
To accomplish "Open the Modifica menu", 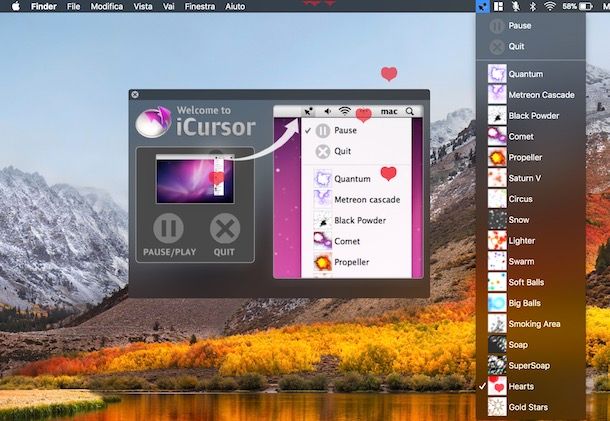I will (x=107, y=6).
